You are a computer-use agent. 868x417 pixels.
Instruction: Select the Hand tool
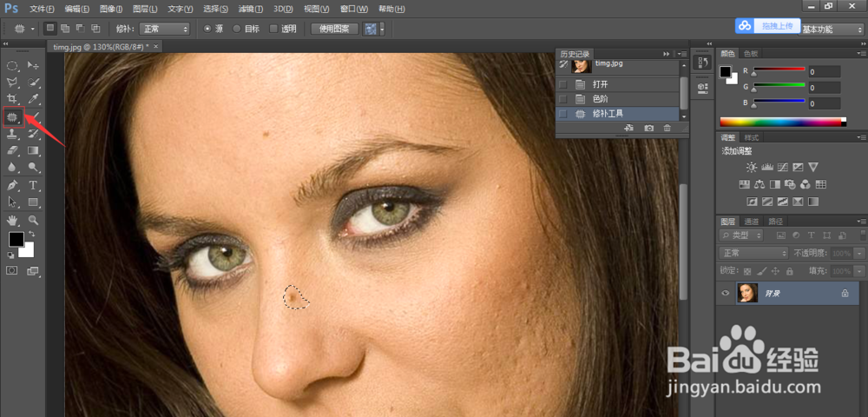[x=12, y=220]
